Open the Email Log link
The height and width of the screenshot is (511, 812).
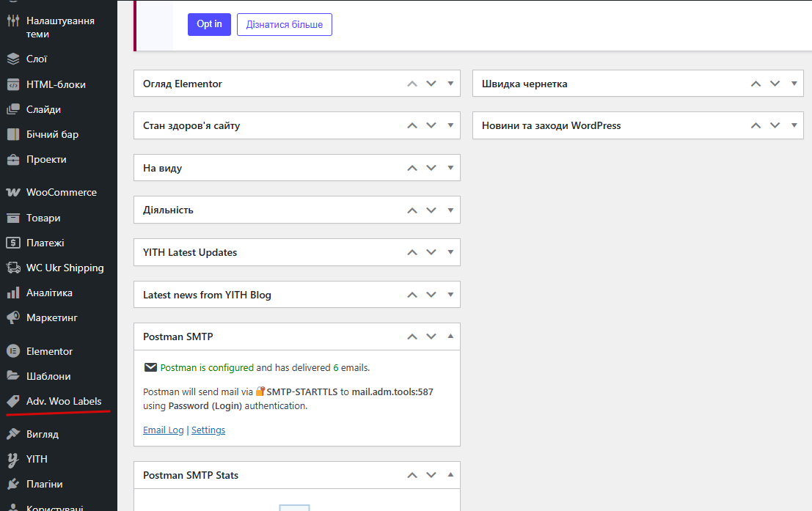tap(164, 430)
